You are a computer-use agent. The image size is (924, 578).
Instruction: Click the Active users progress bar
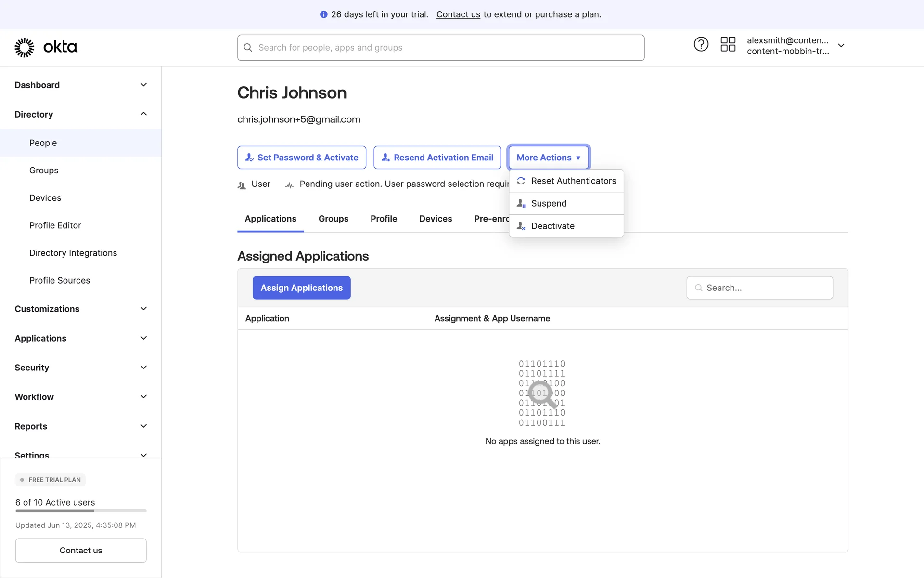81,511
